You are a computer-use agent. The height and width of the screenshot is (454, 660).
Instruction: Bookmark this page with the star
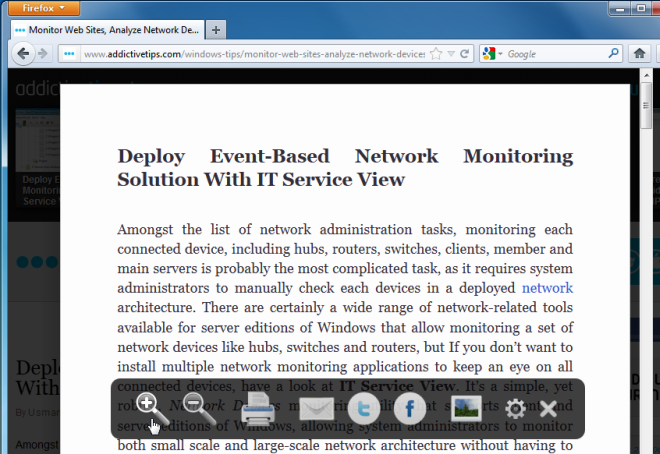[x=436, y=54]
